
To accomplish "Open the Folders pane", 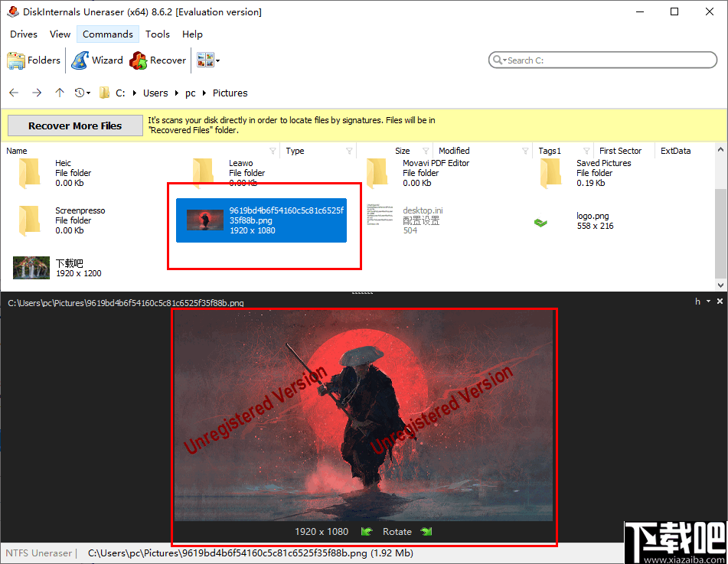I will (x=34, y=60).
